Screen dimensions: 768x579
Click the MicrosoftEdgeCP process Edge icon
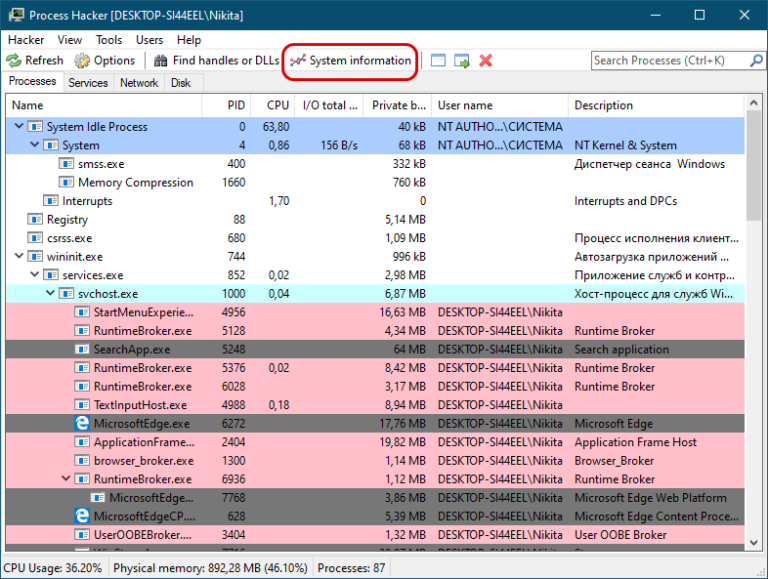tap(84, 516)
